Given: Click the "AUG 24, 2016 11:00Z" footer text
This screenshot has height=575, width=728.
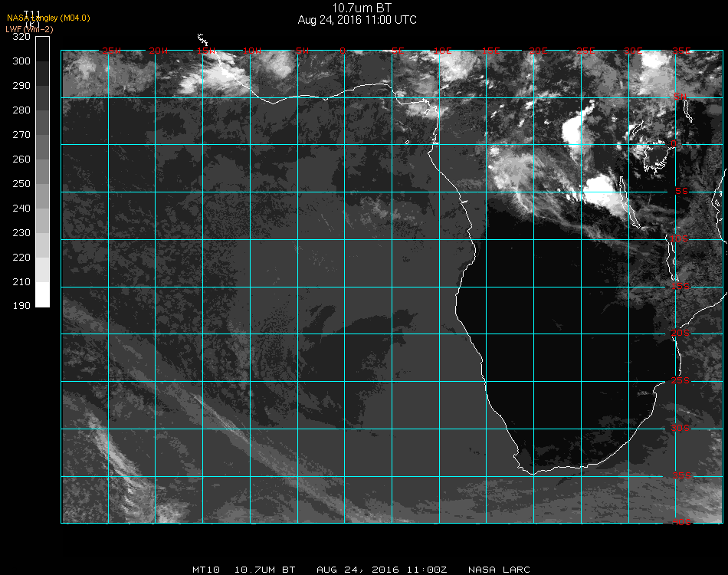Looking at the screenshot, I should click(x=382, y=570).
